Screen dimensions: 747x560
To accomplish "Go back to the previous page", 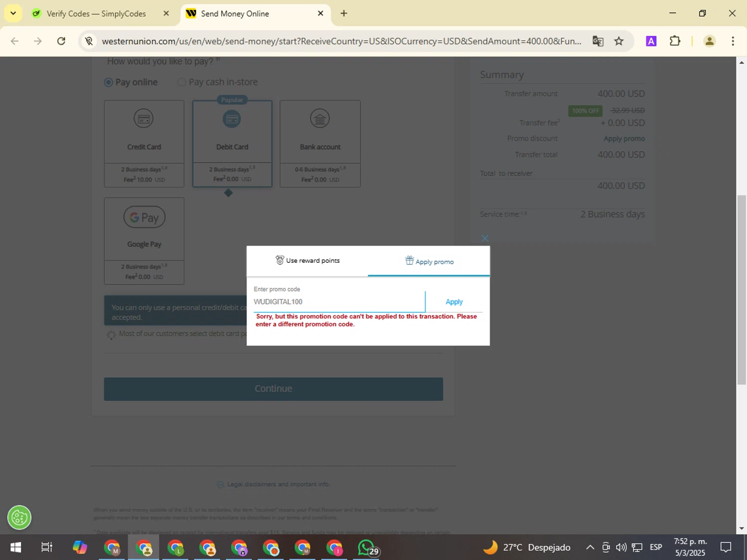I will point(14,41).
